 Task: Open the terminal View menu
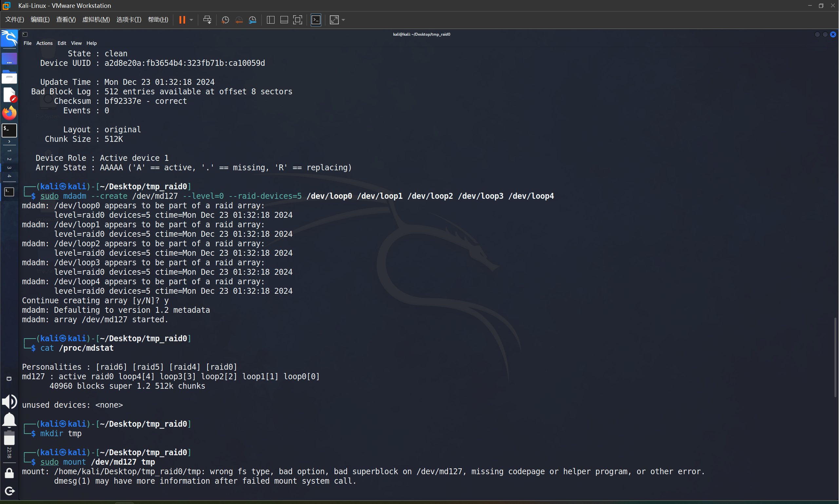pos(76,43)
